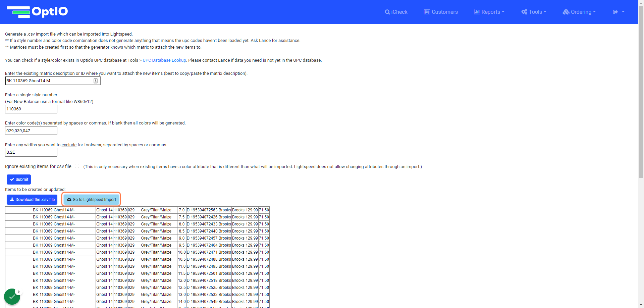Focus the single style number field
The image size is (644, 308).
coord(31,109)
